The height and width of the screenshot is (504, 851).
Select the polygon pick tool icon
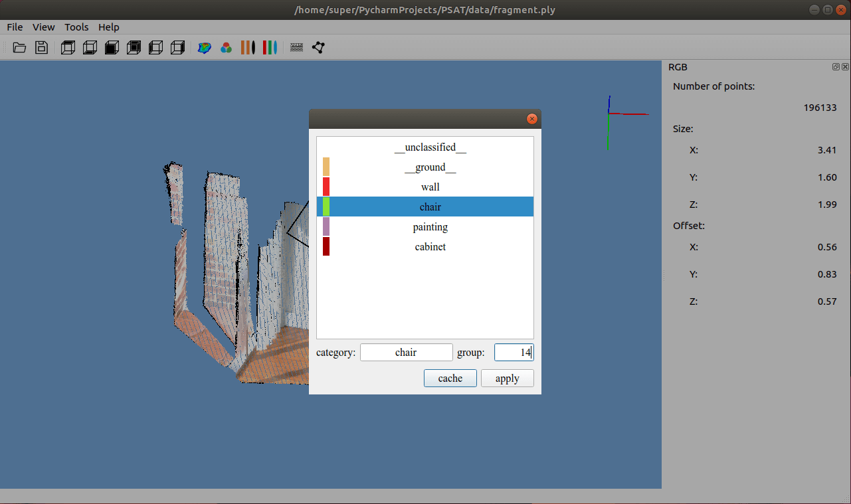point(318,48)
